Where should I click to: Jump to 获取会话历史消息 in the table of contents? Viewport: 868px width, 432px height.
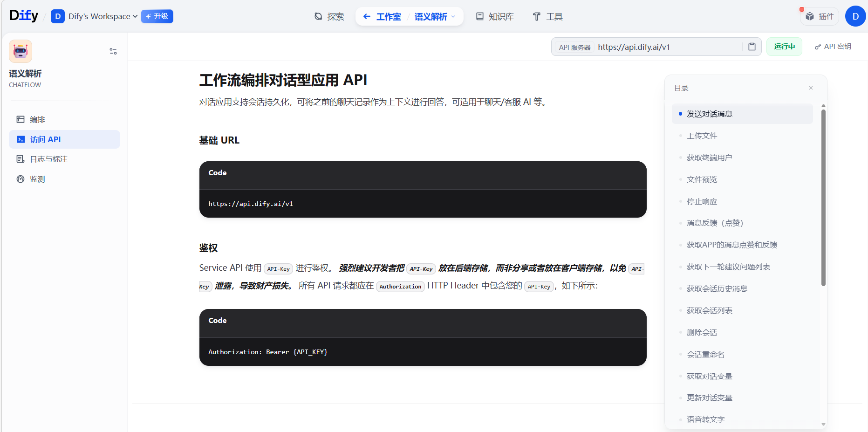coord(717,288)
